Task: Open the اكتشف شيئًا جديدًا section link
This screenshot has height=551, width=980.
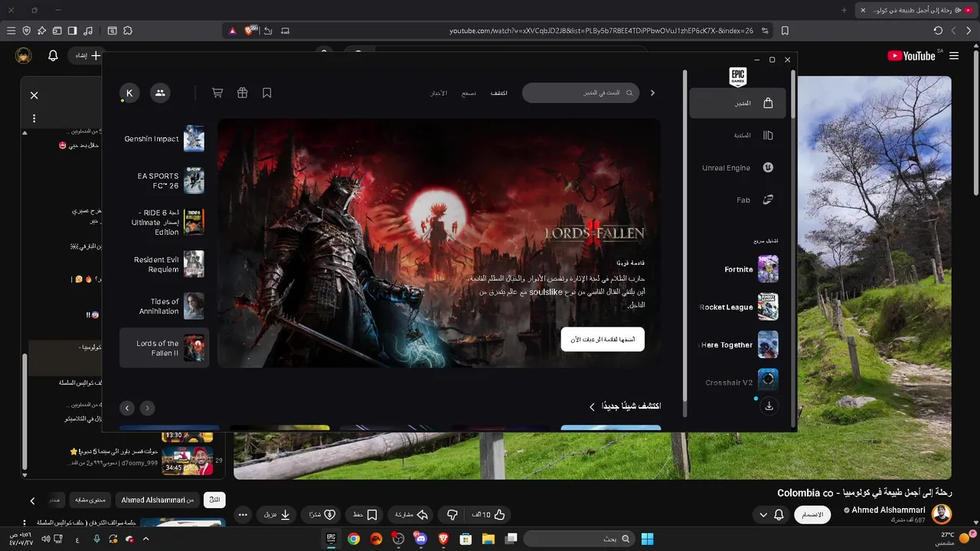Action: (x=624, y=406)
